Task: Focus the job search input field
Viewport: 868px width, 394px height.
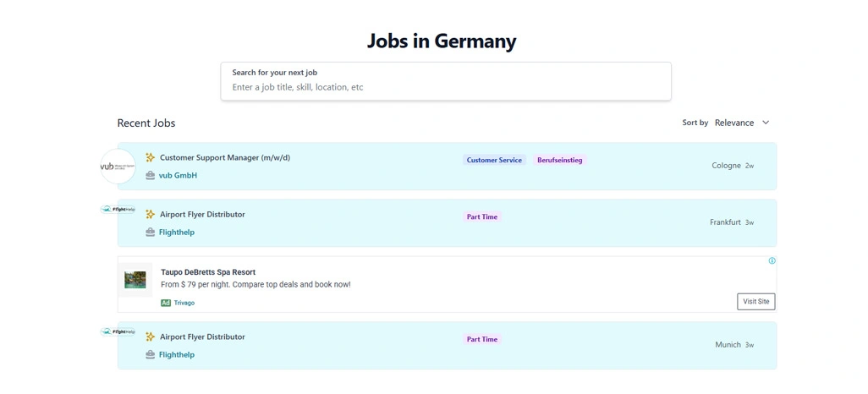Action: pos(446,81)
